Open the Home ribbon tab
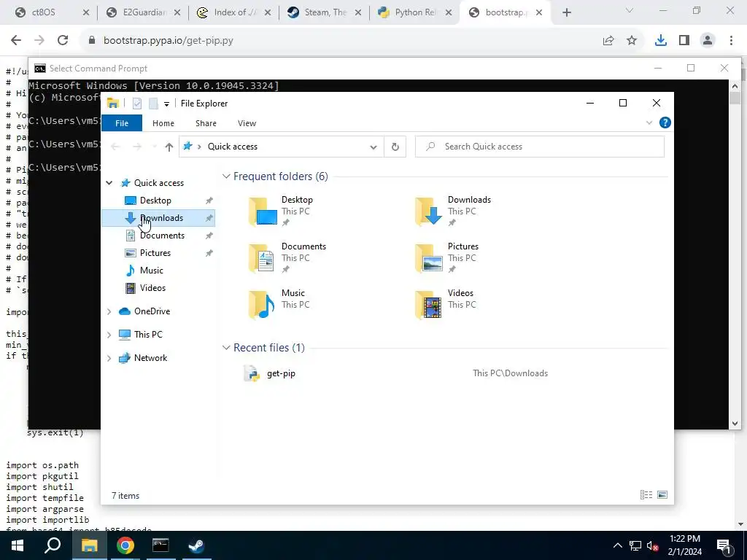 click(163, 123)
